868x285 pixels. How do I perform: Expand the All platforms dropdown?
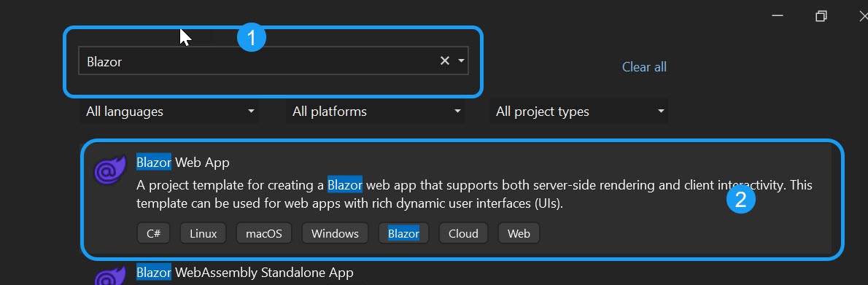tap(376, 112)
